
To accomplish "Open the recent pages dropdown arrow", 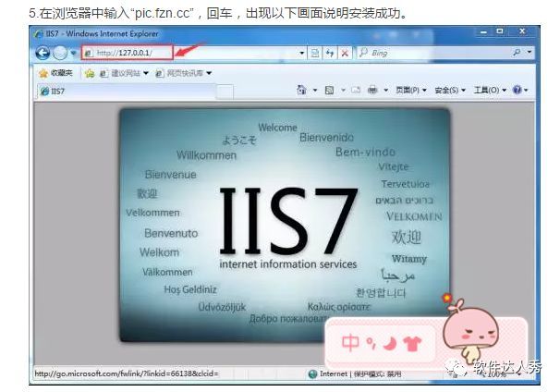I will click(x=73, y=54).
